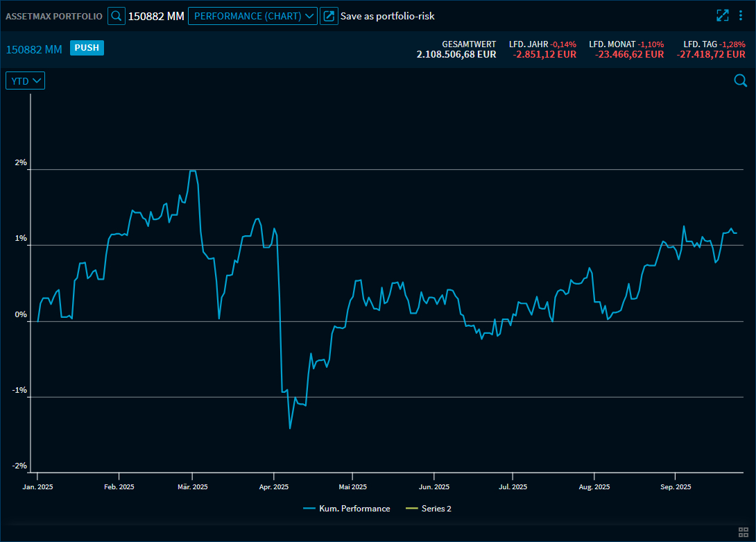The height and width of the screenshot is (542, 756).
Task: Open the PERFORMANCE (CHART) dropdown
Action: tap(252, 15)
